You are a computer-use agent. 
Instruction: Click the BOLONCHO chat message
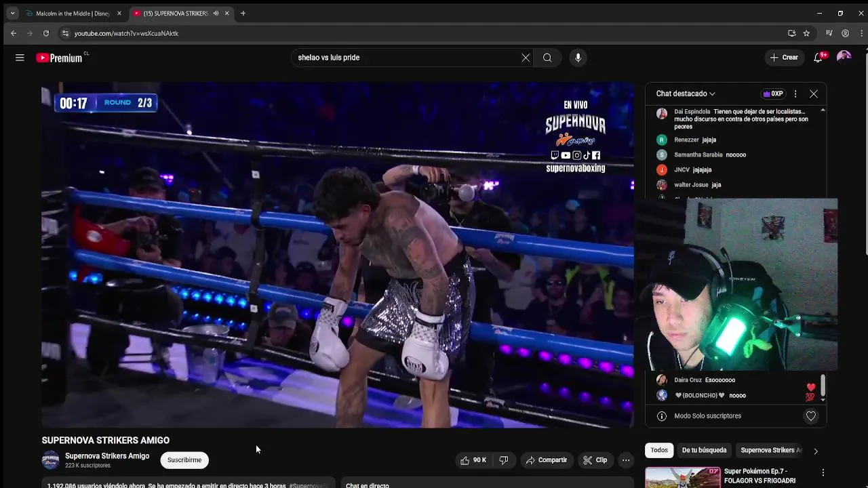[x=736, y=395]
